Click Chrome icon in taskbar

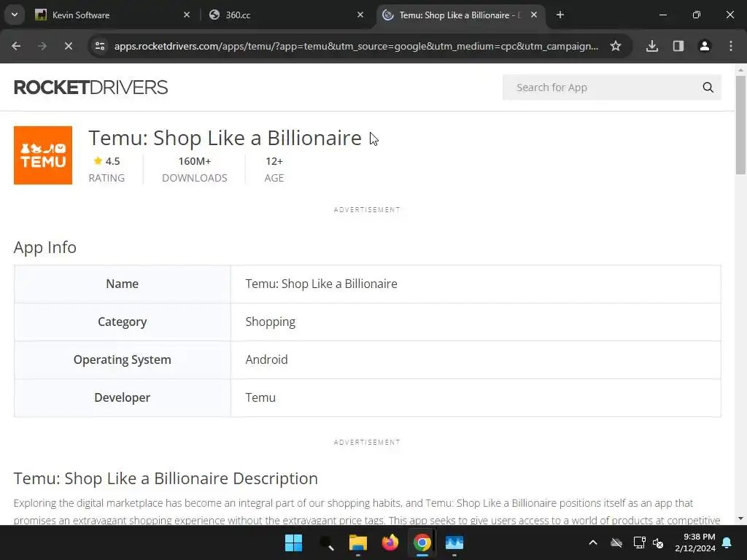tap(422, 542)
